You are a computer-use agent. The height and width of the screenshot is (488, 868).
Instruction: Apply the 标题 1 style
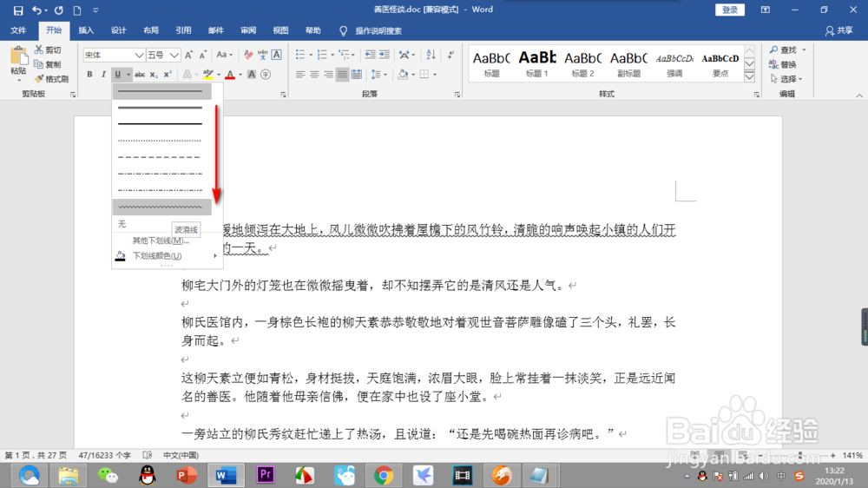(x=537, y=63)
